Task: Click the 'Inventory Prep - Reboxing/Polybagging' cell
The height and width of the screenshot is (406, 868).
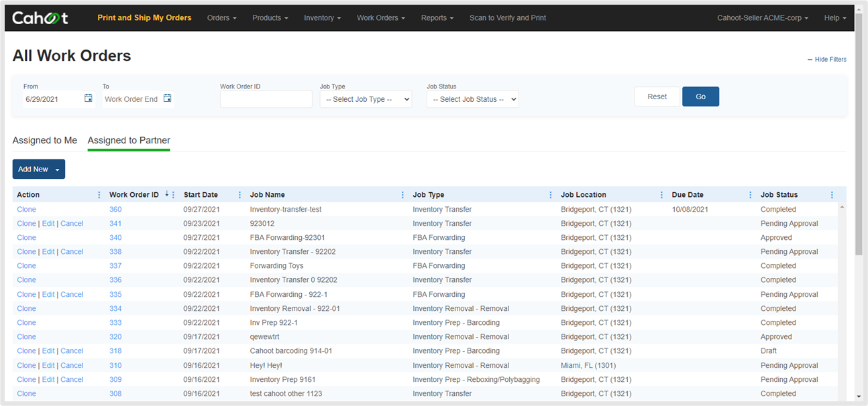Action: click(476, 380)
